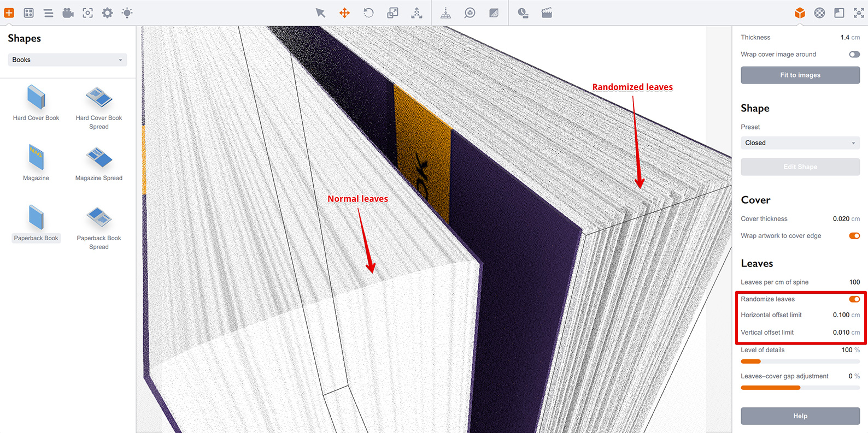This screenshot has width=868, height=433.
Task: Select the orange Move tool
Action: point(344,13)
